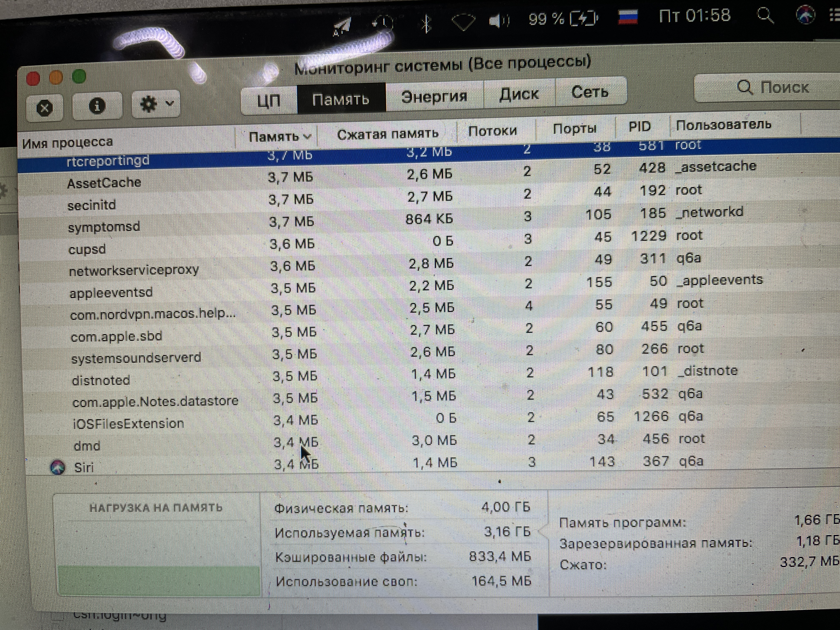The height and width of the screenshot is (630, 840).
Task: Select the dmd process
Action: [87, 445]
